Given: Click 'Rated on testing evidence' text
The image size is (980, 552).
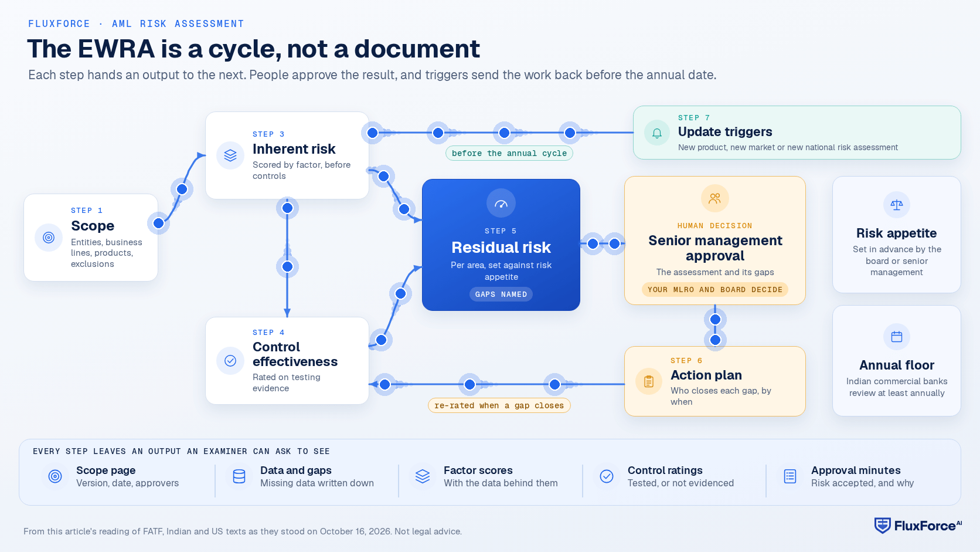Looking at the screenshot, I should [287, 382].
